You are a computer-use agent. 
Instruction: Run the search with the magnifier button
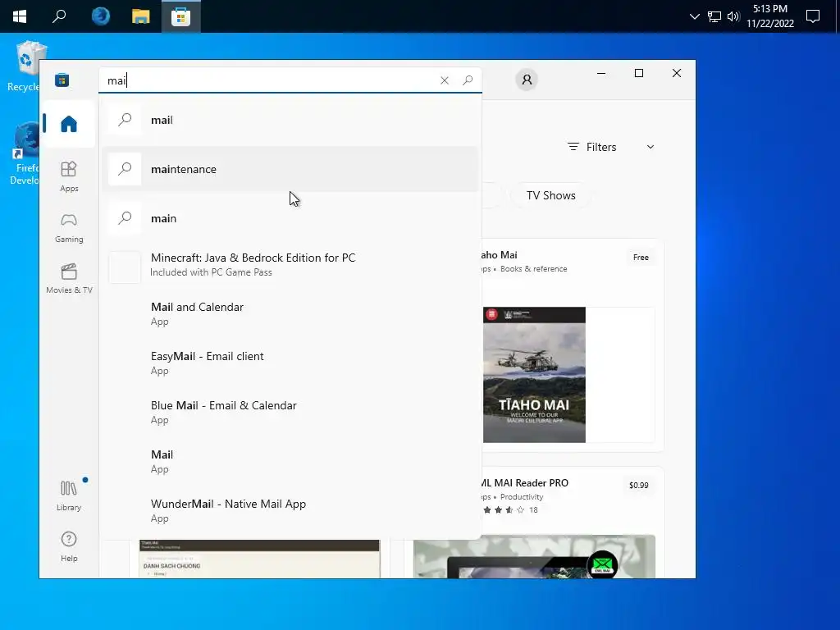[x=468, y=80]
